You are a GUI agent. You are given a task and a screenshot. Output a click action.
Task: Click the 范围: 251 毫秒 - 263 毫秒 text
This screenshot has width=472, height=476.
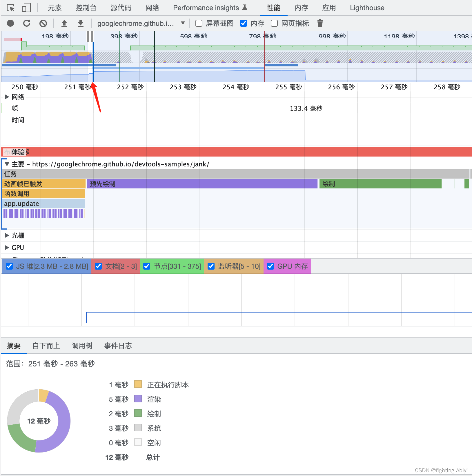pyautogui.click(x=50, y=364)
